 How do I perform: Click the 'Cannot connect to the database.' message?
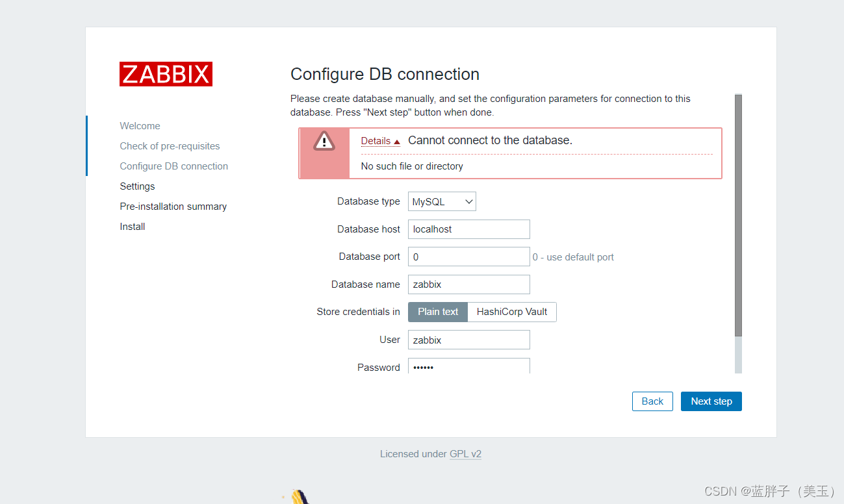pyautogui.click(x=490, y=140)
